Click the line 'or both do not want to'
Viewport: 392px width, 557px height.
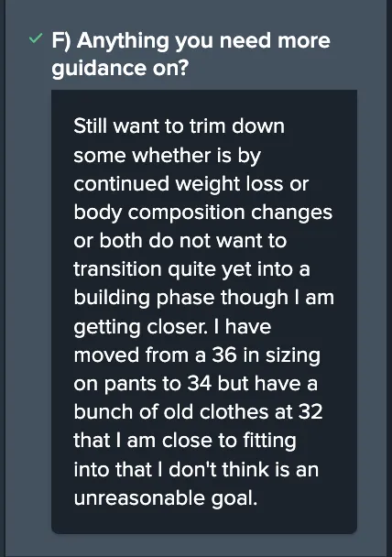(x=180, y=241)
